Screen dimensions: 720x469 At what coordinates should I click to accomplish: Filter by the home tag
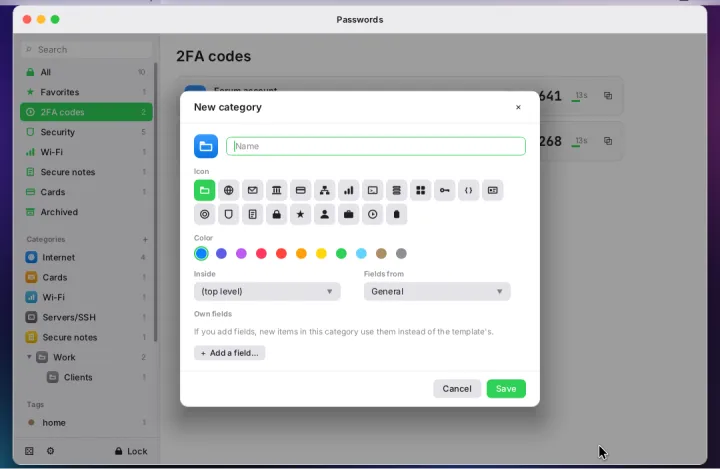point(86,423)
